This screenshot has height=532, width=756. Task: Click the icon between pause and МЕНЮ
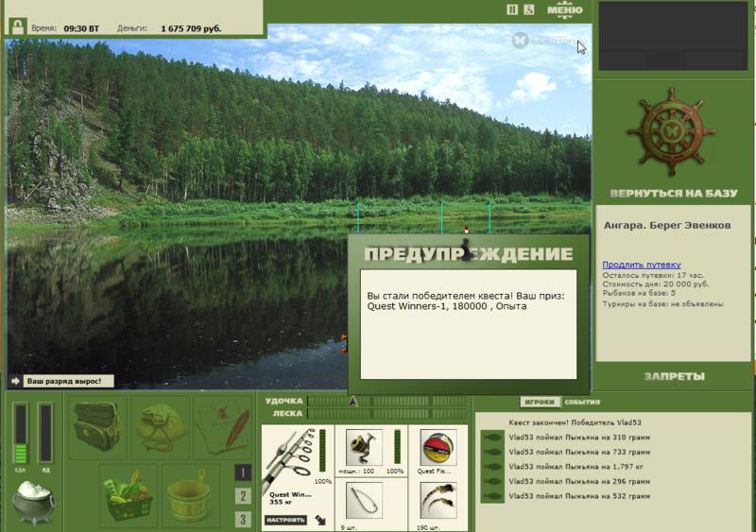pyautogui.click(x=529, y=9)
